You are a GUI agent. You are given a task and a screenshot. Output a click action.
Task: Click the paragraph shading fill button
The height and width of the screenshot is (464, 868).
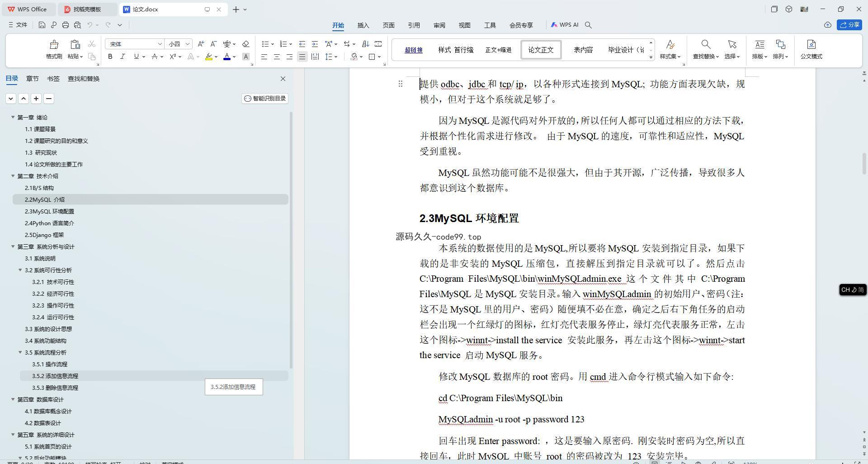354,57
